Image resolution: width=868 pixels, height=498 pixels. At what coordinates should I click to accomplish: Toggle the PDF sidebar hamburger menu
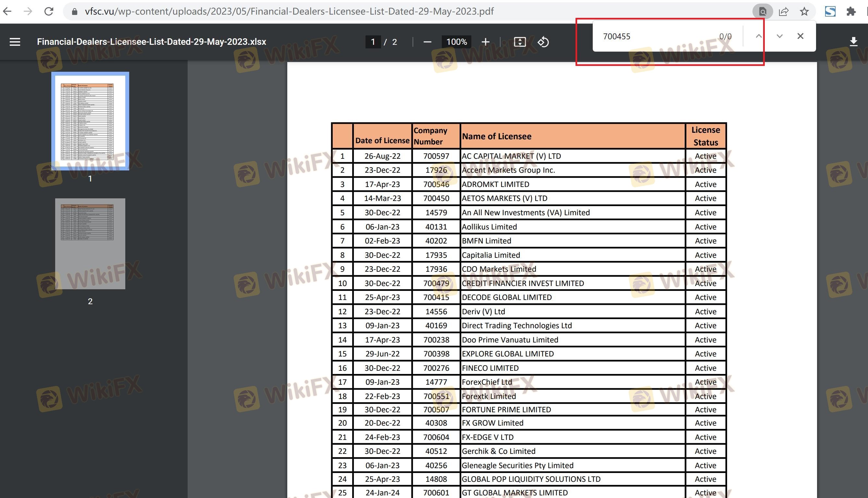pos(15,42)
